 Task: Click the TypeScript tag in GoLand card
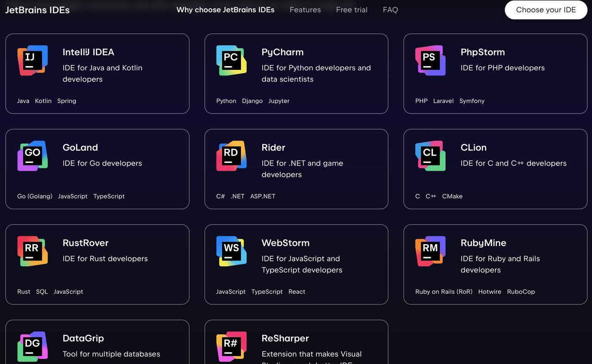coord(109,196)
